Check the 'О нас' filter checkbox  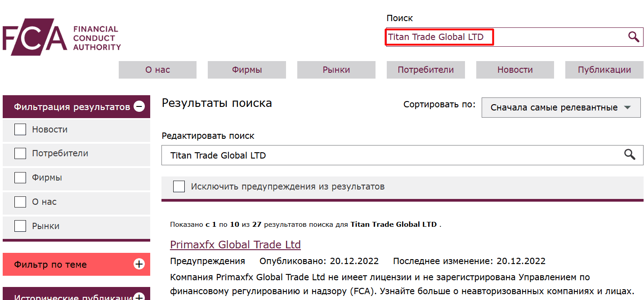[x=20, y=202]
